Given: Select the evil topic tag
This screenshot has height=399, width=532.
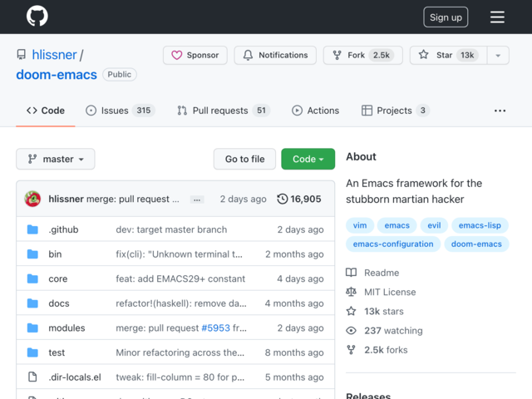Looking at the screenshot, I should coord(434,225).
